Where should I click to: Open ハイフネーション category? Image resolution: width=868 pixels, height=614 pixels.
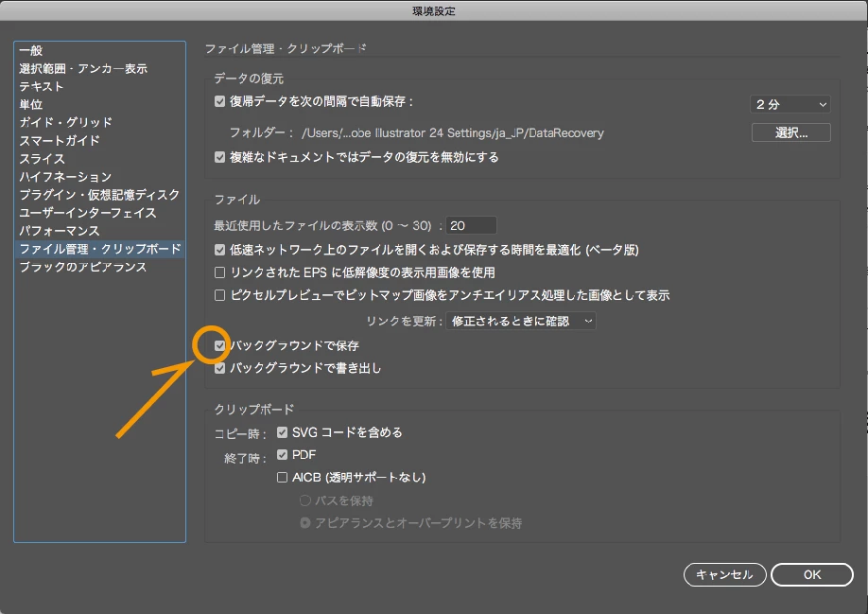pyautogui.click(x=65, y=177)
